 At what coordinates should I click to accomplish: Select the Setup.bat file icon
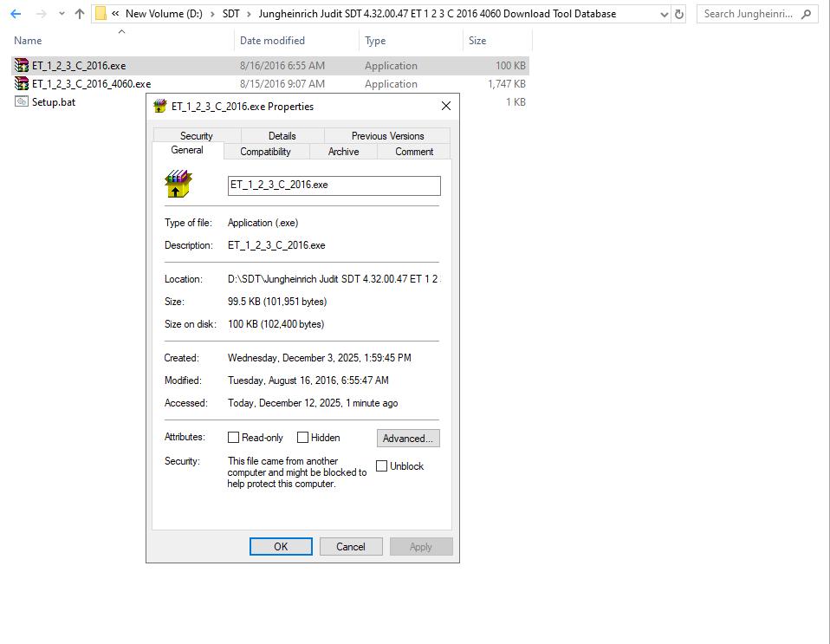point(21,101)
